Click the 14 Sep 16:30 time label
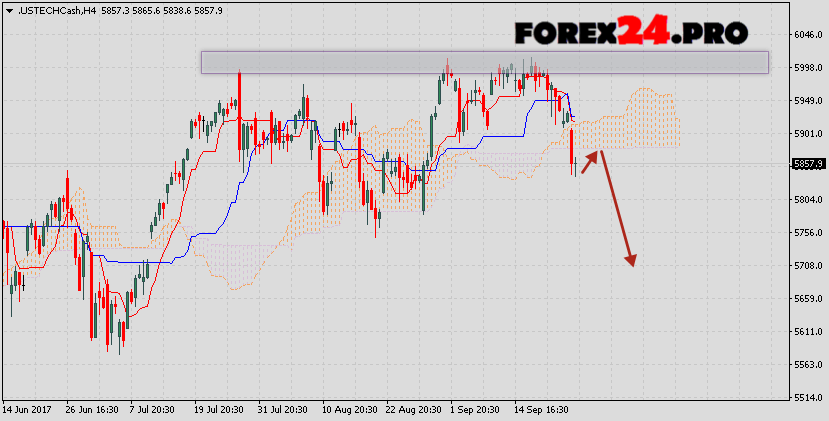The image size is (829, 421). coord(540,410)
